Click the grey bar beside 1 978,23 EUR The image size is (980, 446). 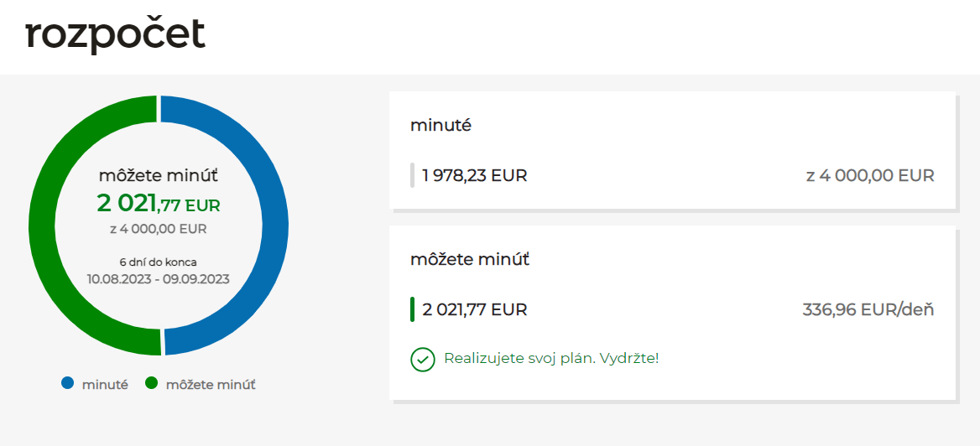(413, 175)
